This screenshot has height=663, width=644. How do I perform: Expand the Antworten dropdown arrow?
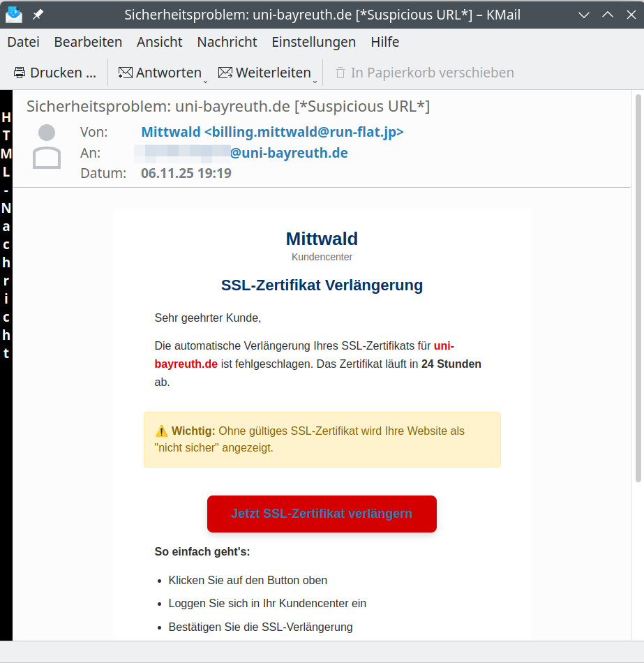click(x=205, y=82)
